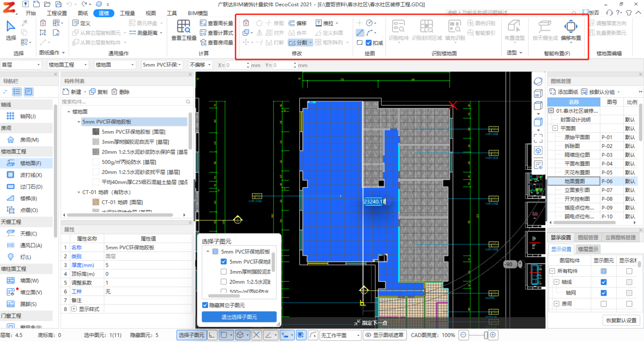The width and height of the screenshot is (644, 342).
Task: Click 显示图纸遮罩 button
Action: pyautogui.click(x=385, y=335)
